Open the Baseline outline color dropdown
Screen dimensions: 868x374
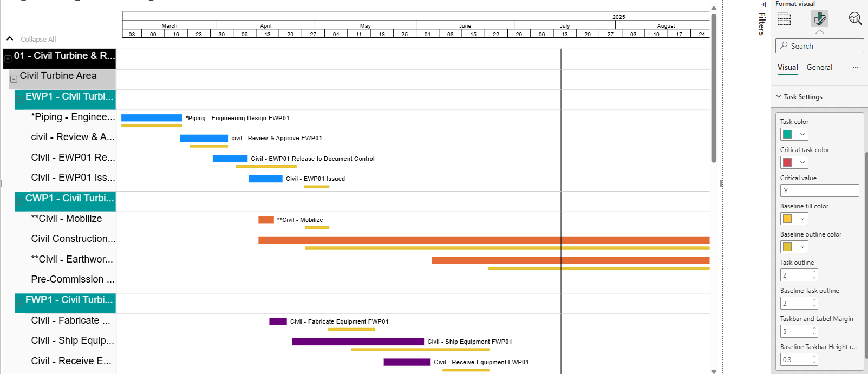(x=802, y=247)
